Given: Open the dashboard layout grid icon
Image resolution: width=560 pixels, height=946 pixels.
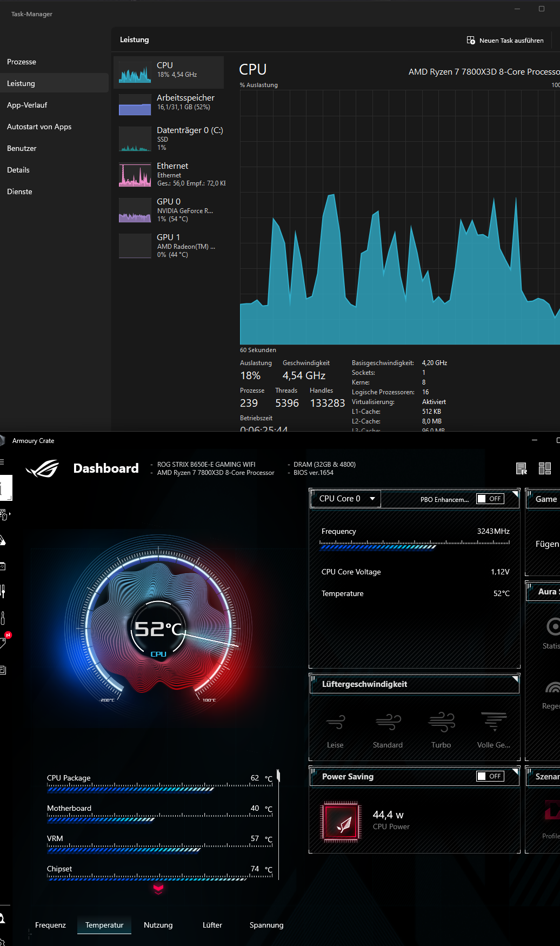Looking at the screenshot, I should click(x=545, y=468).
